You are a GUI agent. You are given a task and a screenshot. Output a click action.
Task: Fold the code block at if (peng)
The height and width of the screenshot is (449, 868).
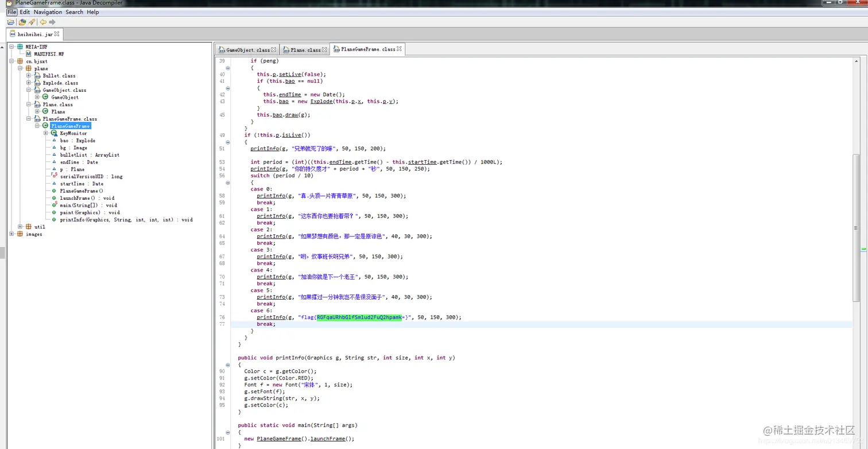click(x=228, y=68)
